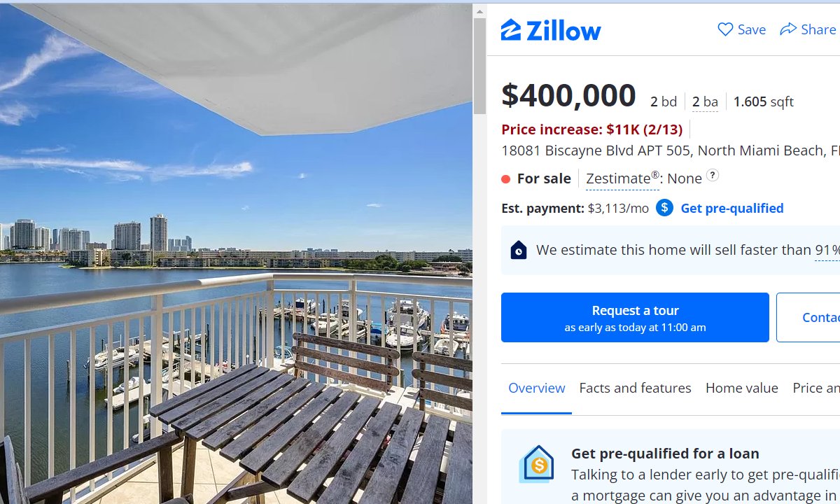This screenshot has width=840, height=504.
Task: Click the heart Save icon
Action: click(725, 29)
